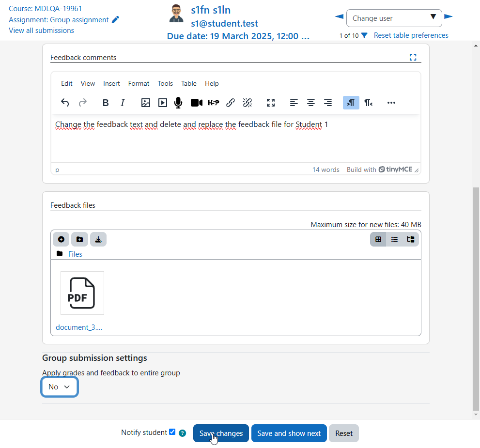
Task: Go to next user with right arrow
Action: (449, 16)
